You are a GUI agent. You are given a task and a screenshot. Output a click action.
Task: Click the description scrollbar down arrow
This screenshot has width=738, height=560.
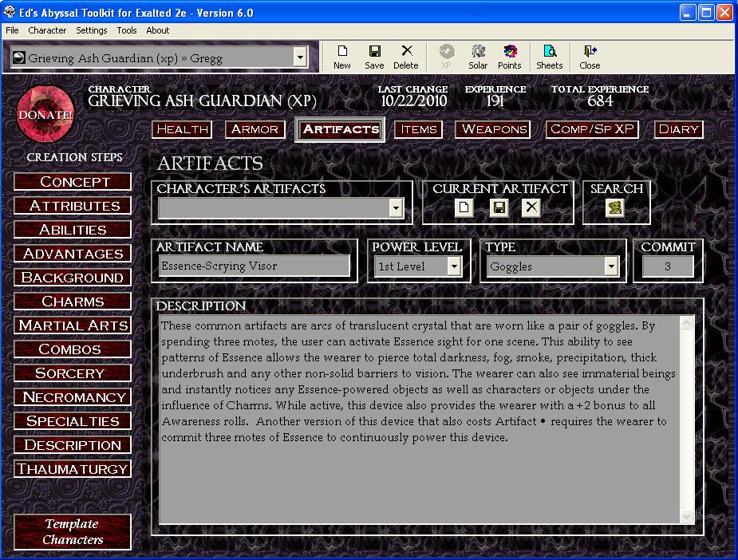point(687,517)
